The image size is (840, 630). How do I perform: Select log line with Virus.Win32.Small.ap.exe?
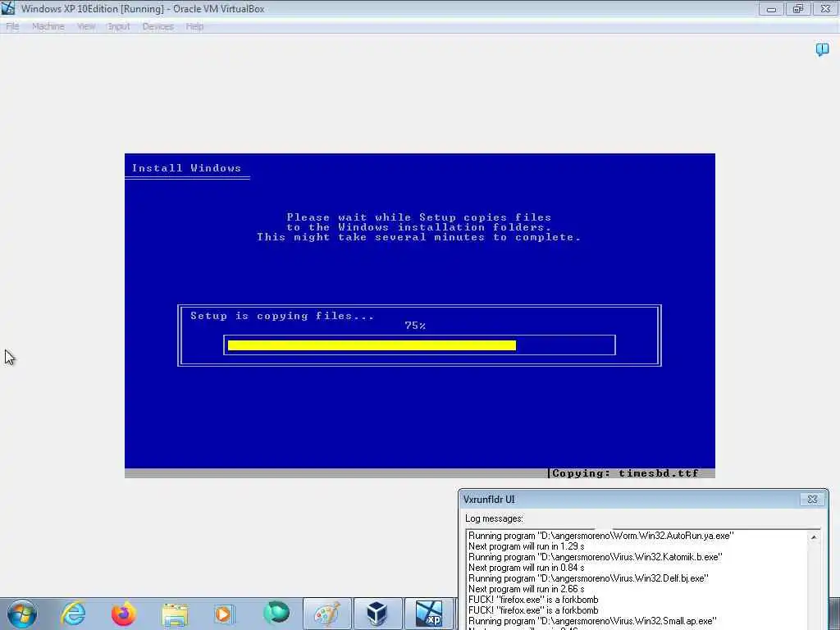tap(592, 622)
